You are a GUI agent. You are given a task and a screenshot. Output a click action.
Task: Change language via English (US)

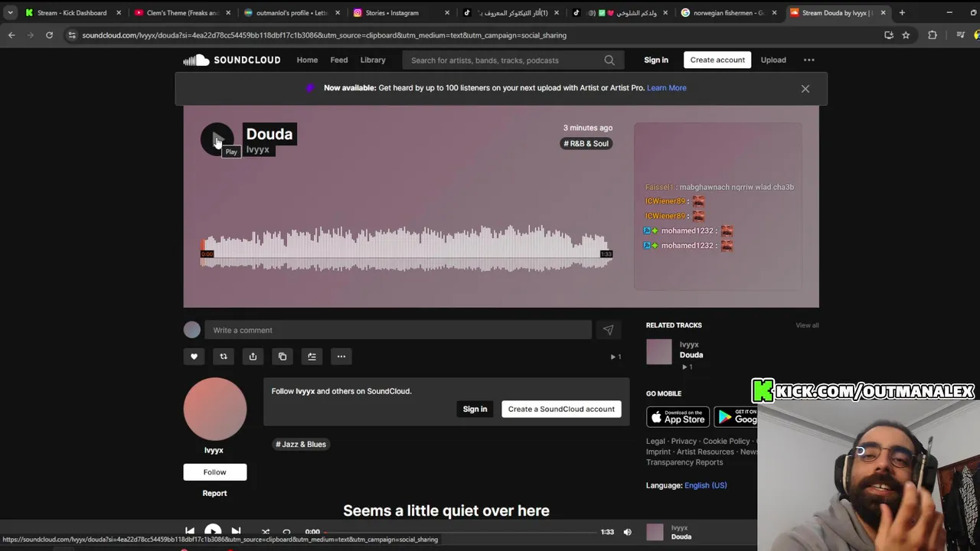(705, 485)
